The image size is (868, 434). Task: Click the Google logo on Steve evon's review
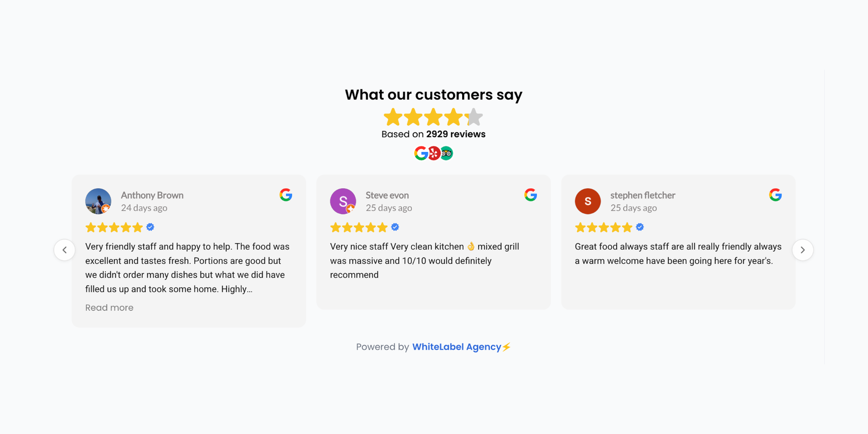[531, 195]
